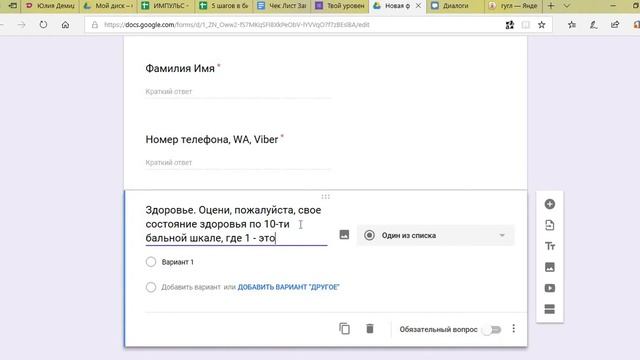Add a section with the bottom sidebar icon
Viewport: 640px width, 360px height.
549,309
